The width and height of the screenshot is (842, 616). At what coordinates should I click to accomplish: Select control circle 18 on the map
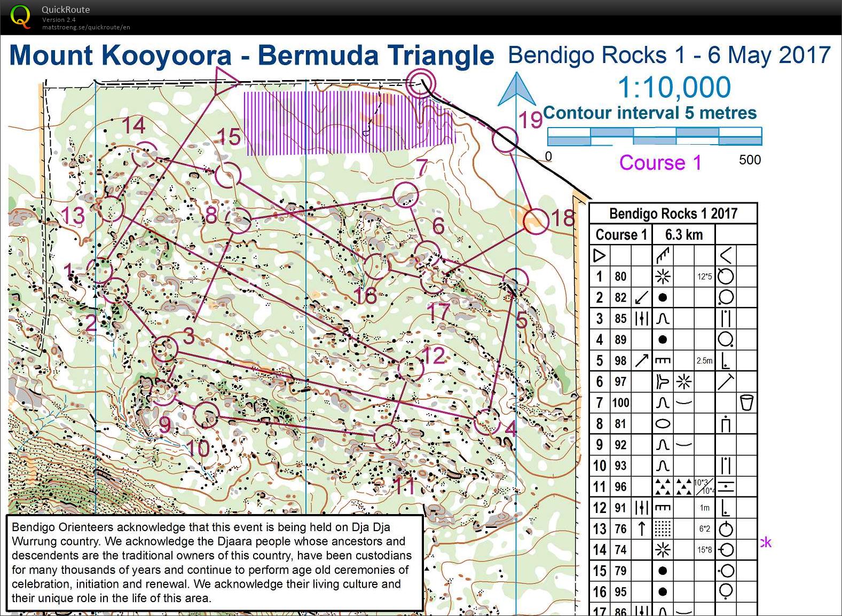536,222
